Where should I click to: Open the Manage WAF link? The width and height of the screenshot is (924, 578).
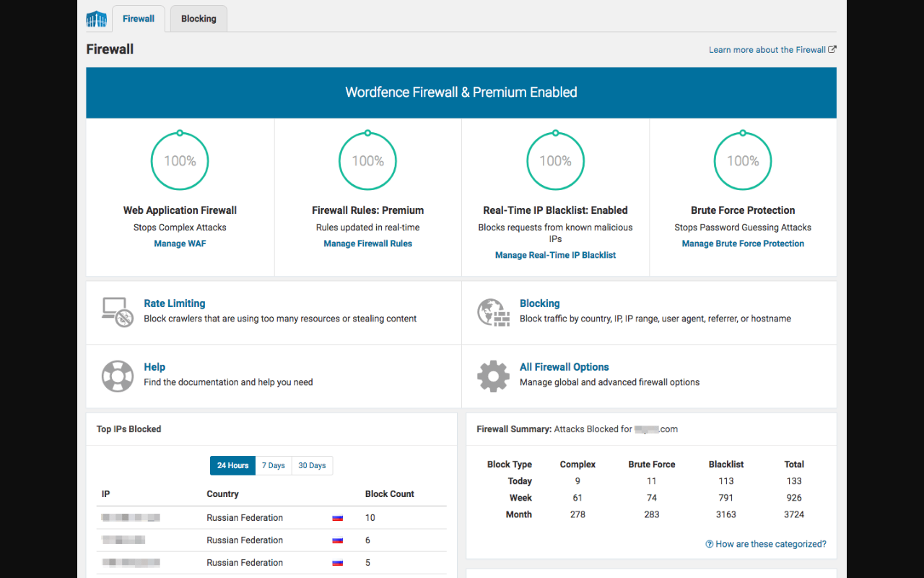point(180,243)
